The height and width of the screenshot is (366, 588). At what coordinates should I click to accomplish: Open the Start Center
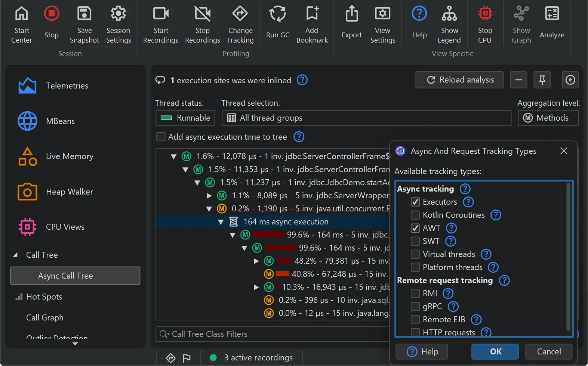pyautogui.click(x=21, y=25)
